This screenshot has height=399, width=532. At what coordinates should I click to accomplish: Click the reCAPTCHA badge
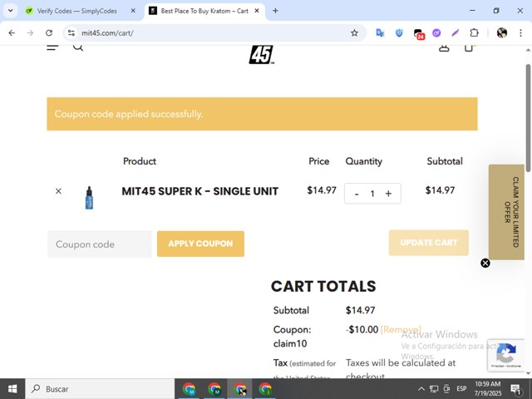(506, 355)
